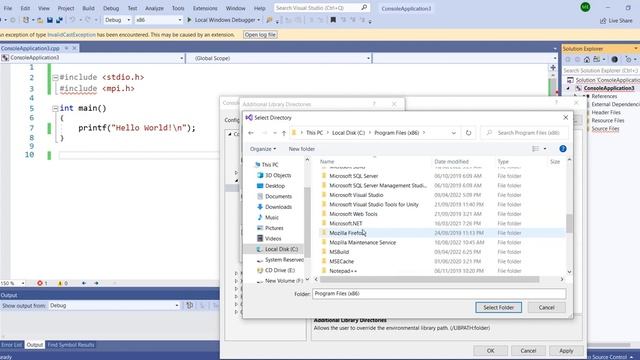The width and height of the screenshot is (640, 360).
Task: Select the ConsoleApplication3.cpp editor tab
Action: pyautogui.click(x=30, y=48)
